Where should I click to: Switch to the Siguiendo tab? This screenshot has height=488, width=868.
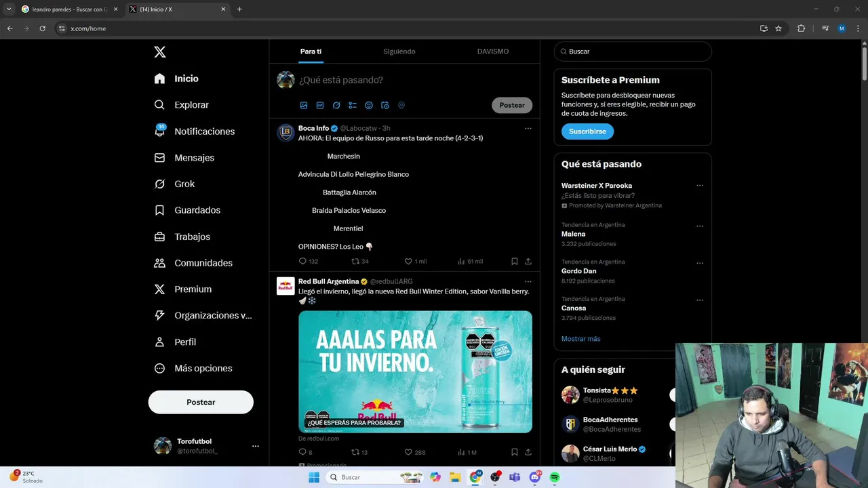click(x=399, y=52)
